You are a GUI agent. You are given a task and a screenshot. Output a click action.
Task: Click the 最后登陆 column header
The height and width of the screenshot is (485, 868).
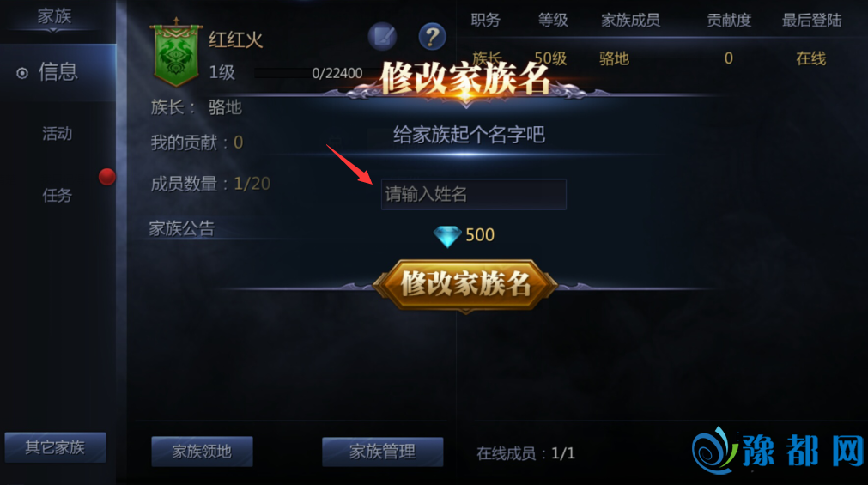click(811, 21)
